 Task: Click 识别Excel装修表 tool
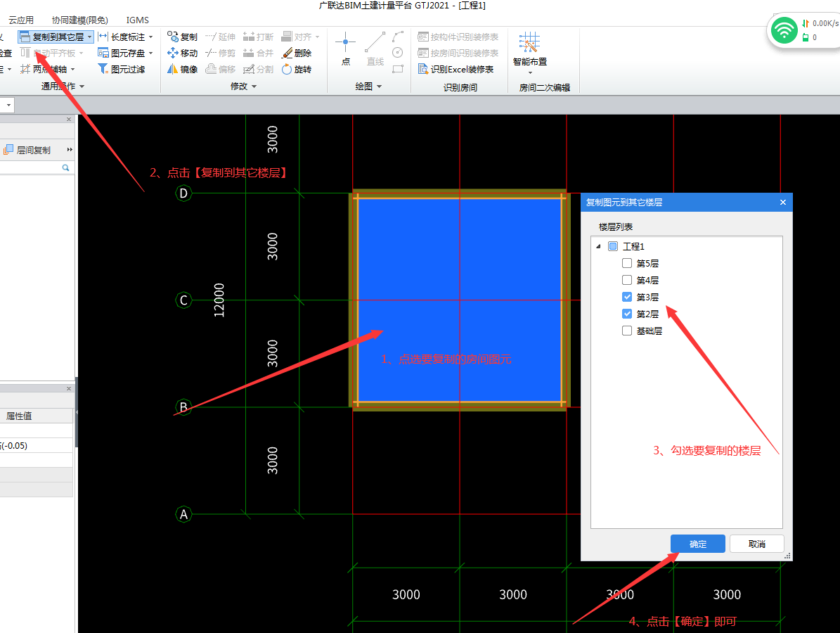(456, 69)
